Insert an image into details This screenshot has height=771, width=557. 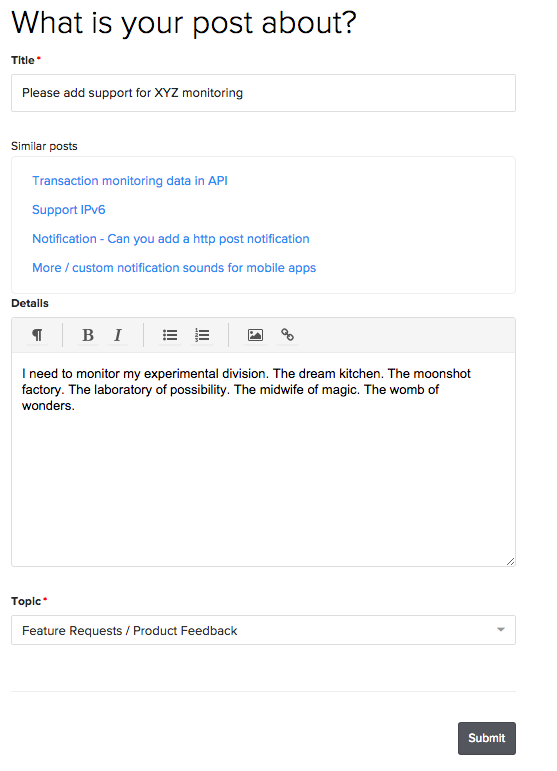255,335
